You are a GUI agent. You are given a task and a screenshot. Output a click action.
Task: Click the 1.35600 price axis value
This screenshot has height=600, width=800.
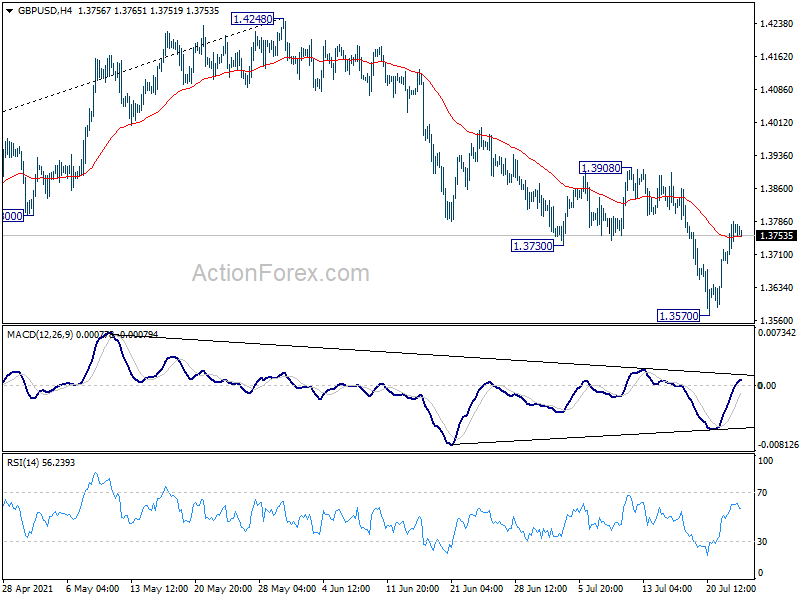[777, 320]
